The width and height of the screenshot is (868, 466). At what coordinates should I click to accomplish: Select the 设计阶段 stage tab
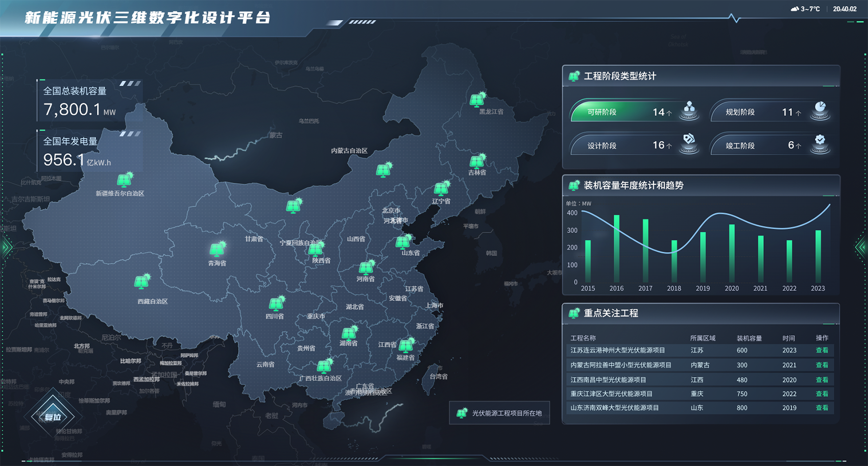click(x=623, y=146)
